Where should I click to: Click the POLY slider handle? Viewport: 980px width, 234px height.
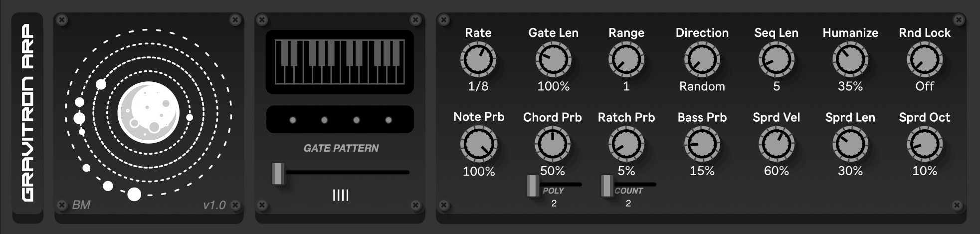tap(533, 185)
